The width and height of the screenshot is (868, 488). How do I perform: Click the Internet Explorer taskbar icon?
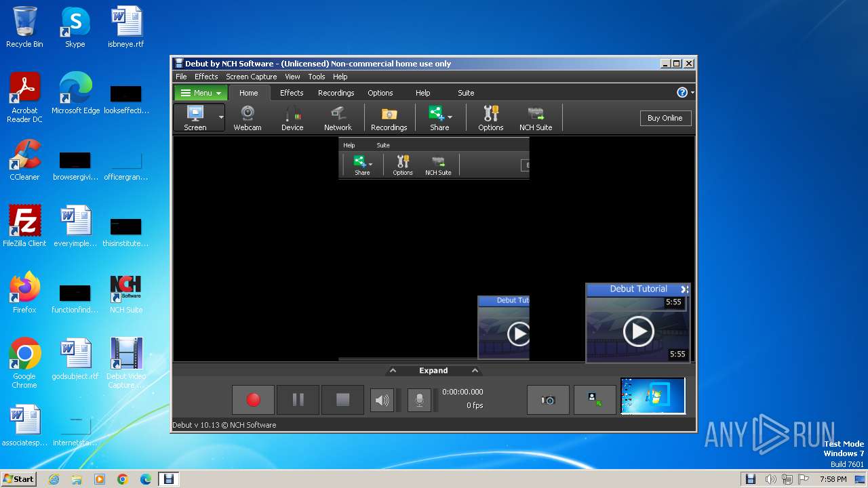[54, 479]
